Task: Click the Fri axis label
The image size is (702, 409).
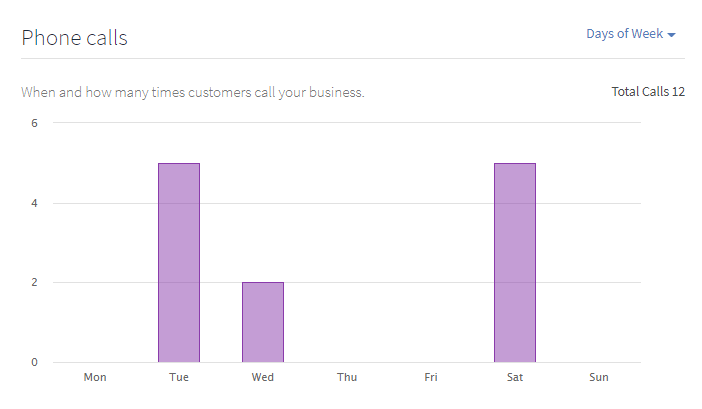Action: coord(431,377)
